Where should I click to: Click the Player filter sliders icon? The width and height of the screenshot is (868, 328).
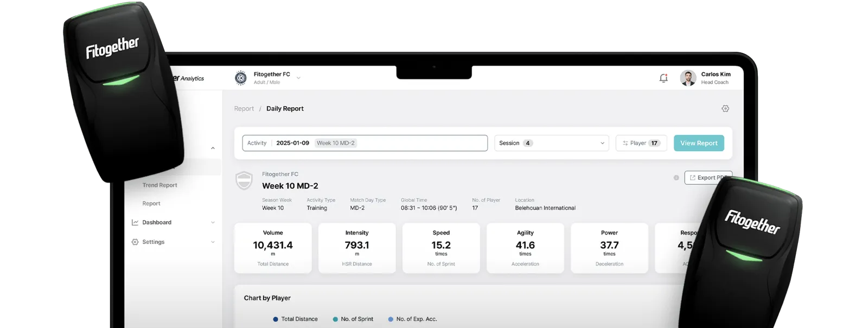point(625,143)
